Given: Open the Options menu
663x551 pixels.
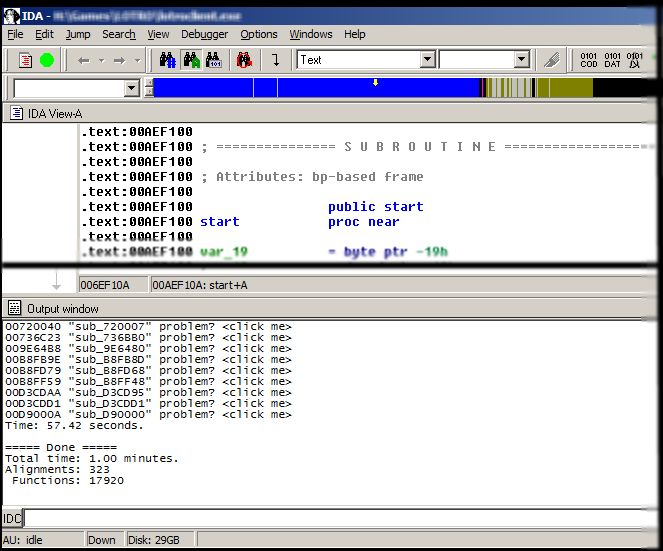Looking at the screenshot, I should [x=259, y=34].
